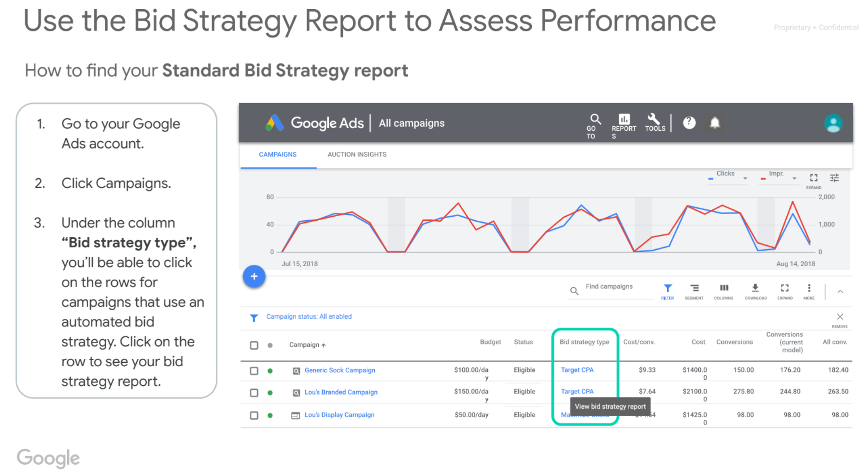Click the Bid strategy type column header
The width and height of the screenshot is (868, 472).
pyautogui.click(x=584, y=342)
